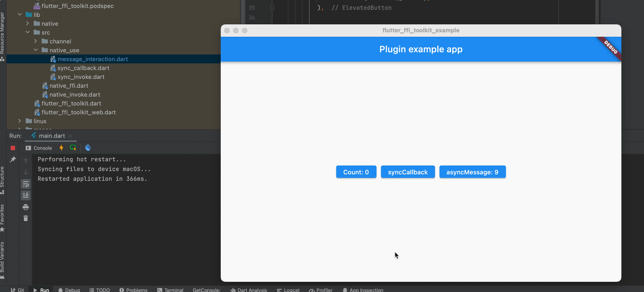Open the Terminal tool window
Screen dimensions: 644x292
tap(170, 290)
